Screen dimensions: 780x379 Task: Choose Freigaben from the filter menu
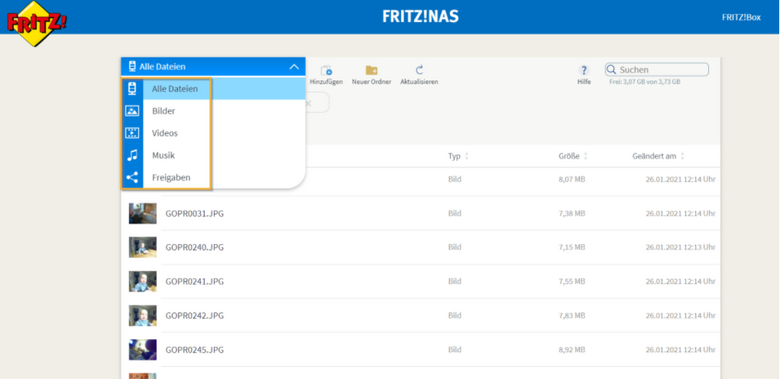[x=171, y=177]
